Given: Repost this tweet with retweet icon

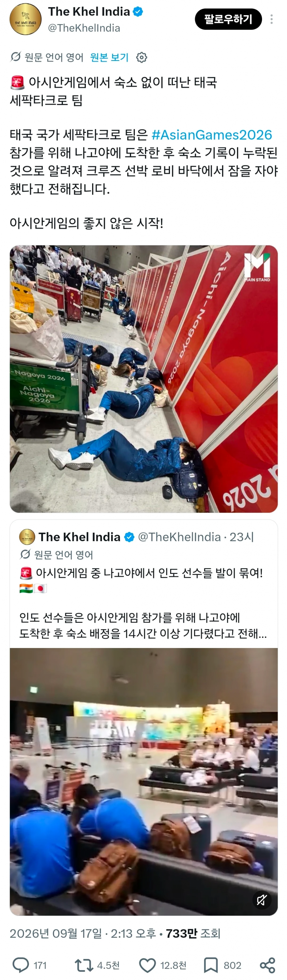Looking at the screenshot, I should [84, 965].
